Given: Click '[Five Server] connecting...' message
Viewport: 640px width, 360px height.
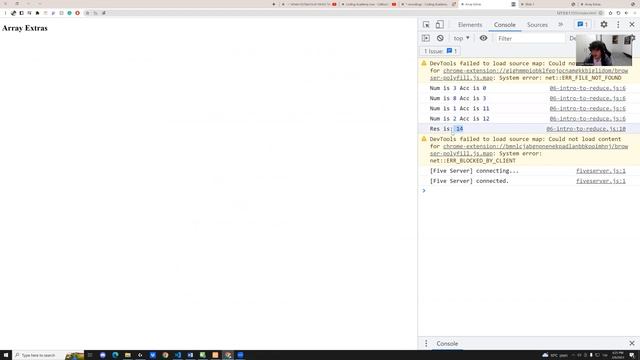Looking at the screenshot, I should point(474,171).
